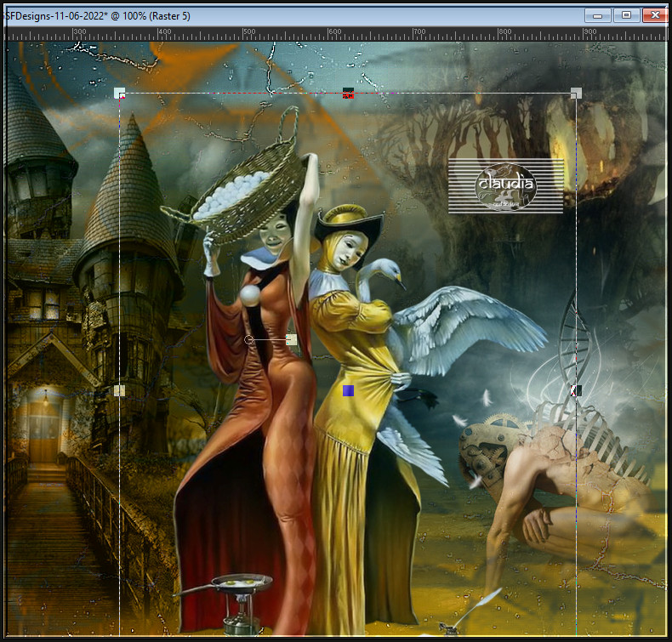Click the document title bar text
The width and height of the screenshot is (672, 642).
97,16
